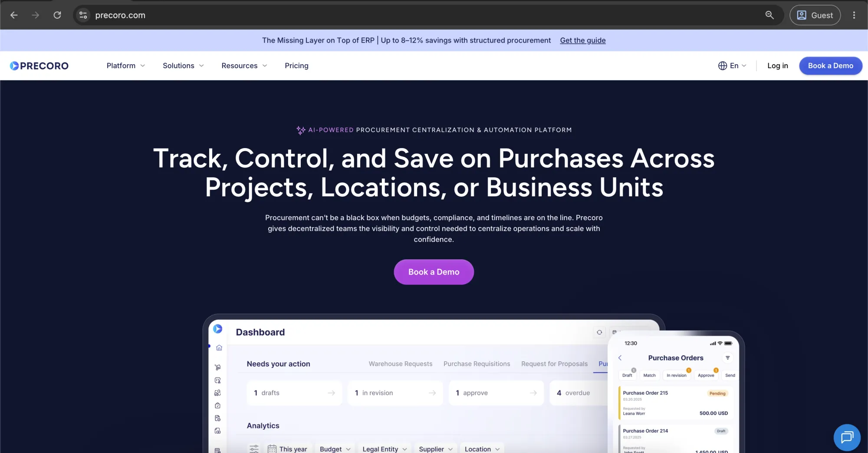Image resolution: width=868 pixels, height=453 pixels.
Task: Open the Purchase Order 215 card
Action: 676,403
